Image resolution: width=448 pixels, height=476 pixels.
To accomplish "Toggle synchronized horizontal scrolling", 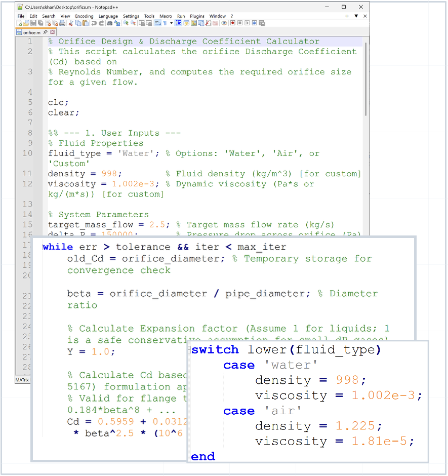I will pyautogui.click(x=149, y=23).
